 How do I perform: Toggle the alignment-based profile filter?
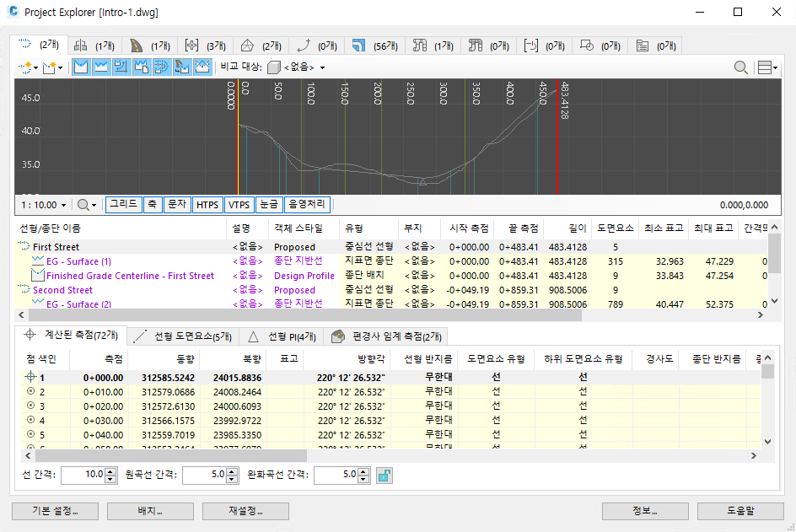click(x=161, y=67)
